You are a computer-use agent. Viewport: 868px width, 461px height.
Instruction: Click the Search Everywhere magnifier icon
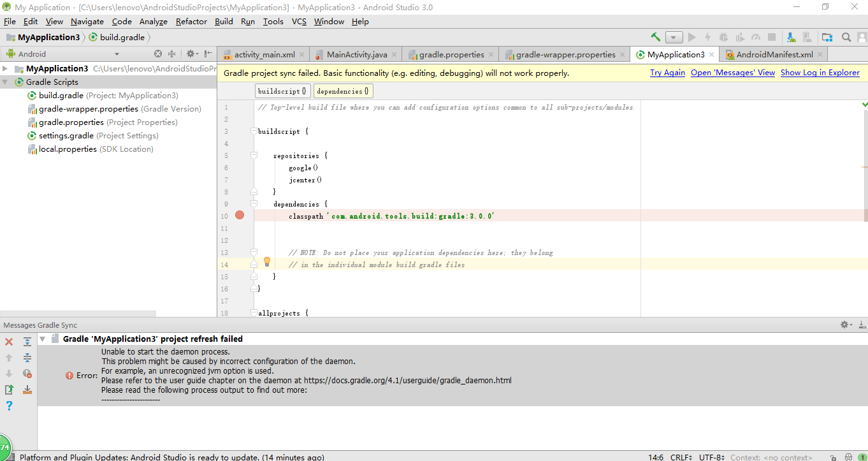click(846, 38)
